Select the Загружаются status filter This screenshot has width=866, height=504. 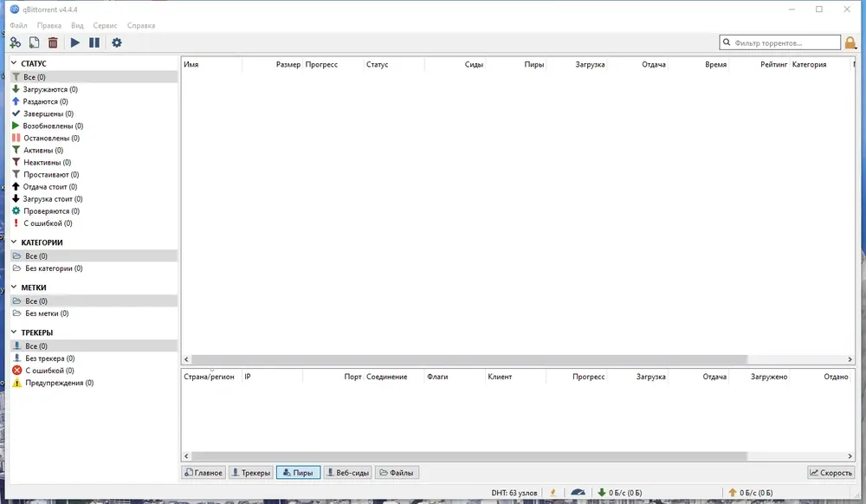click(50, 89)
